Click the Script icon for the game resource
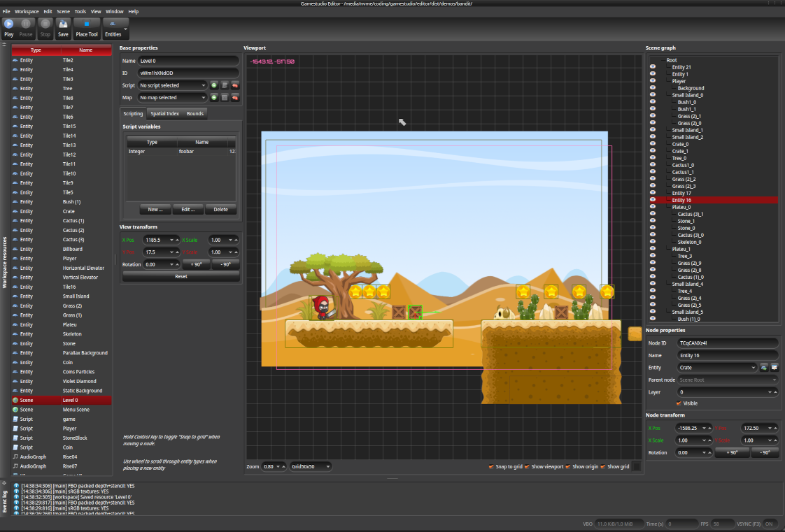 point(15,419)
